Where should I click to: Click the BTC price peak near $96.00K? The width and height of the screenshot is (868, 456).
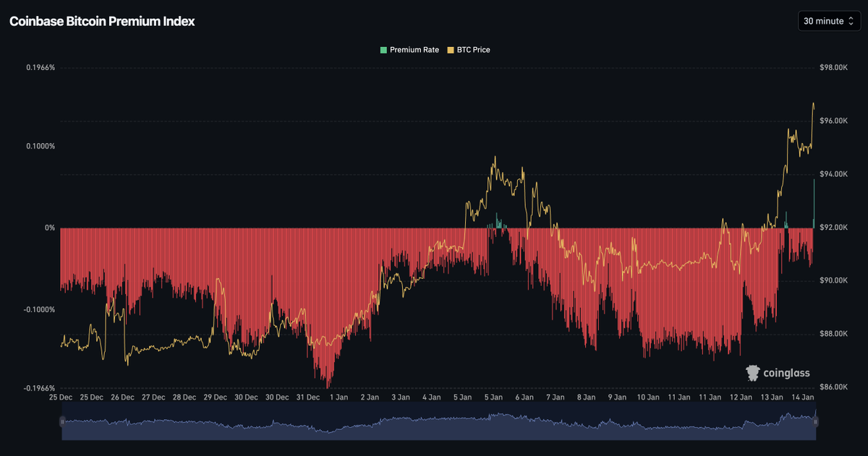814,105
